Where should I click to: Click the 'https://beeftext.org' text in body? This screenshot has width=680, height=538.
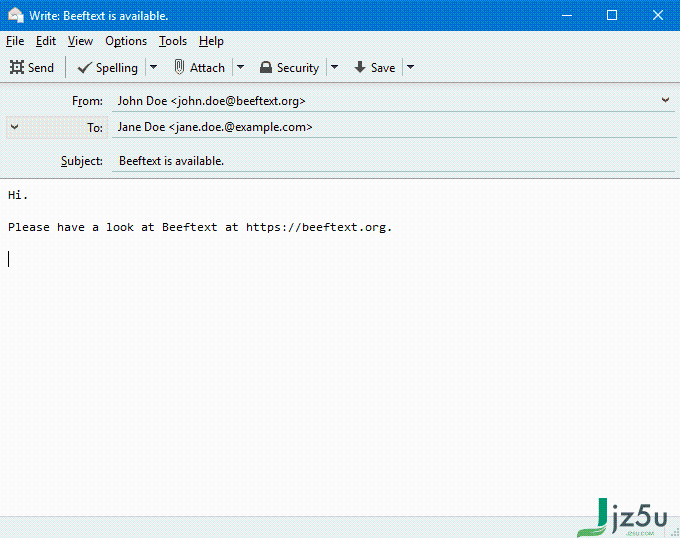point(316,227)
